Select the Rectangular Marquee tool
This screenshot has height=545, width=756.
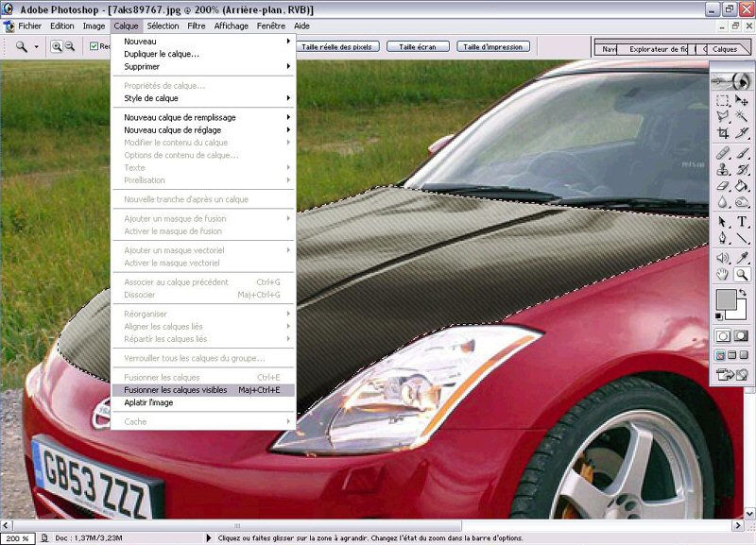[722, 100]
